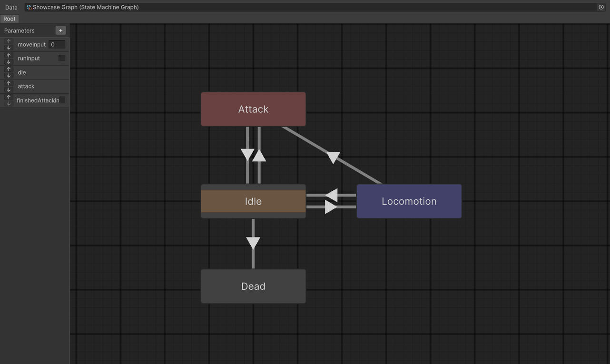Click the runInput parameter name
The width and height of the screenshot is (610, 364).
coord(29,58)
